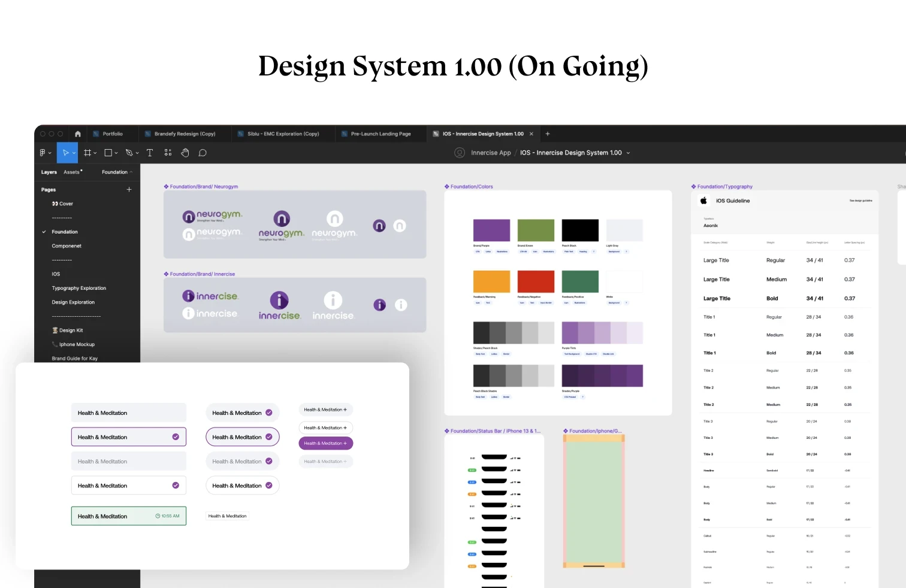Switch to the Portfolio tab
This screenshot has height=588, width=906.
113,134
